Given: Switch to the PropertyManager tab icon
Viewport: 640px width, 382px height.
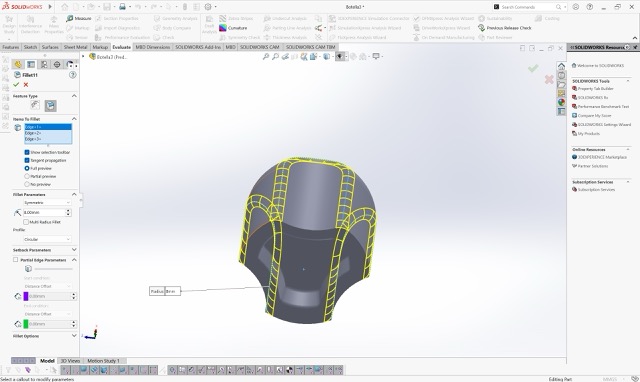Looking at the screenshot, I should point(31,64).
